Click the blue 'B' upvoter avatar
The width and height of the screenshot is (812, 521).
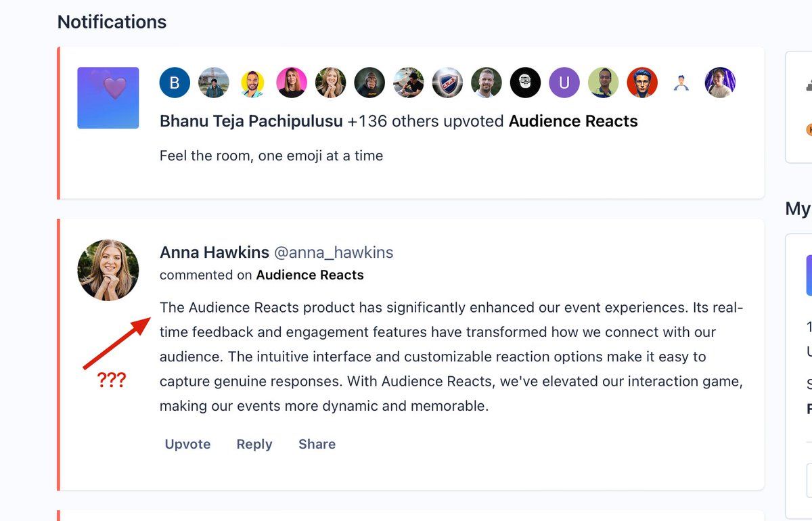coord(175,83)
